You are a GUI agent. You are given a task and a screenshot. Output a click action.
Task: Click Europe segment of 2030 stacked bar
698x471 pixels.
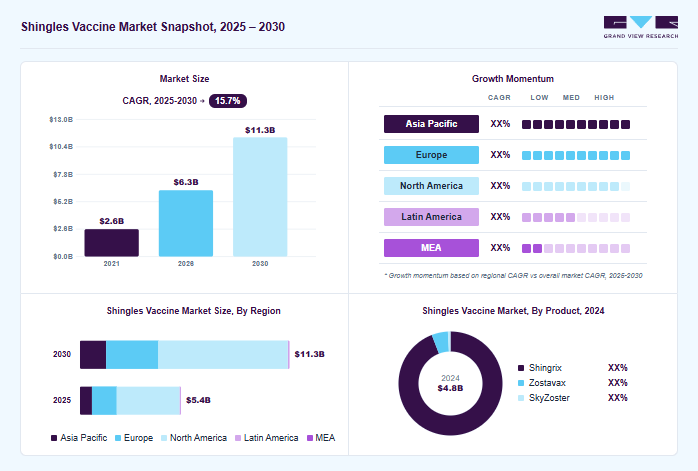pyautogui.click(x=132, y=355)
